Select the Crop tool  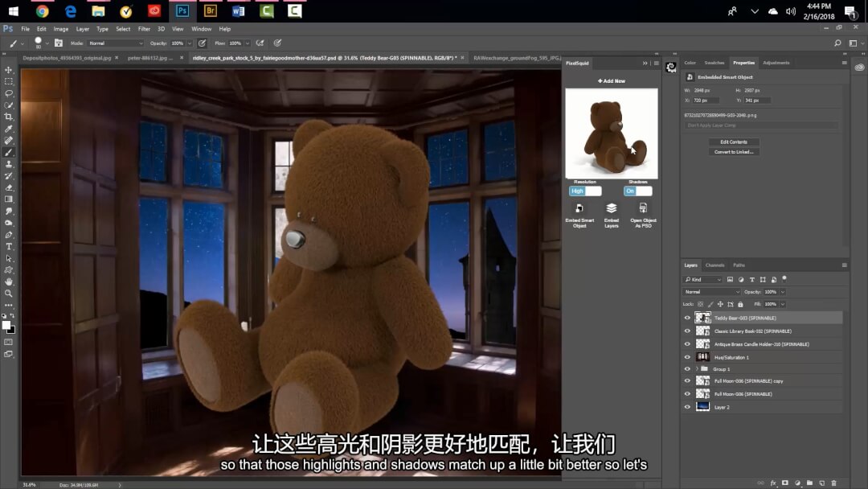click(x=8, y=117)
